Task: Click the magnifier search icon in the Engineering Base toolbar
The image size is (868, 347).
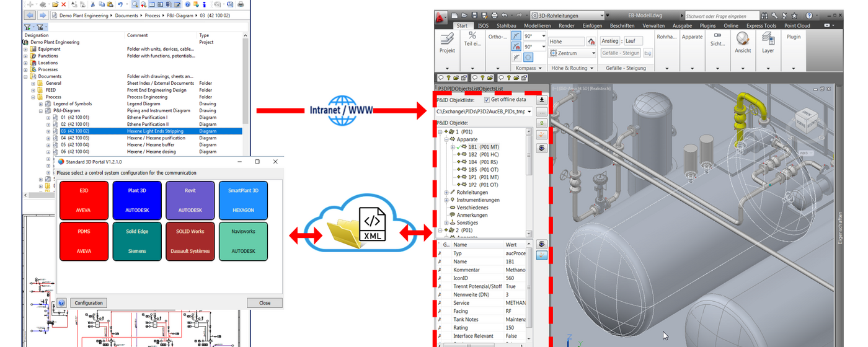Action: point(135,4)
